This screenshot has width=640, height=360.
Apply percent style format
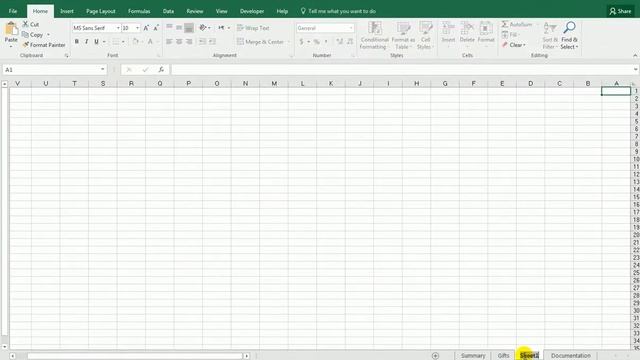[316, 42]
